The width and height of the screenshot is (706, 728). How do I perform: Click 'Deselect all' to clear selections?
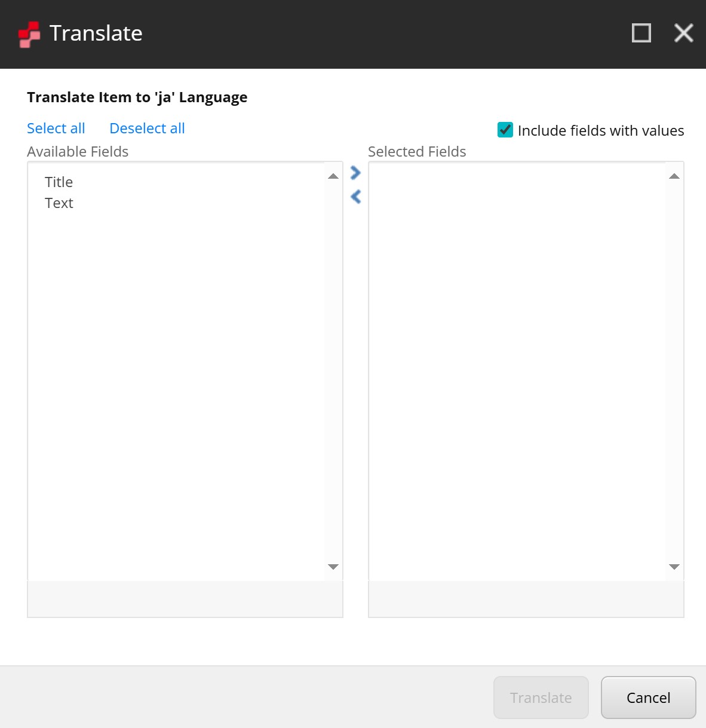pyautogui.click(x=146, y=128)
